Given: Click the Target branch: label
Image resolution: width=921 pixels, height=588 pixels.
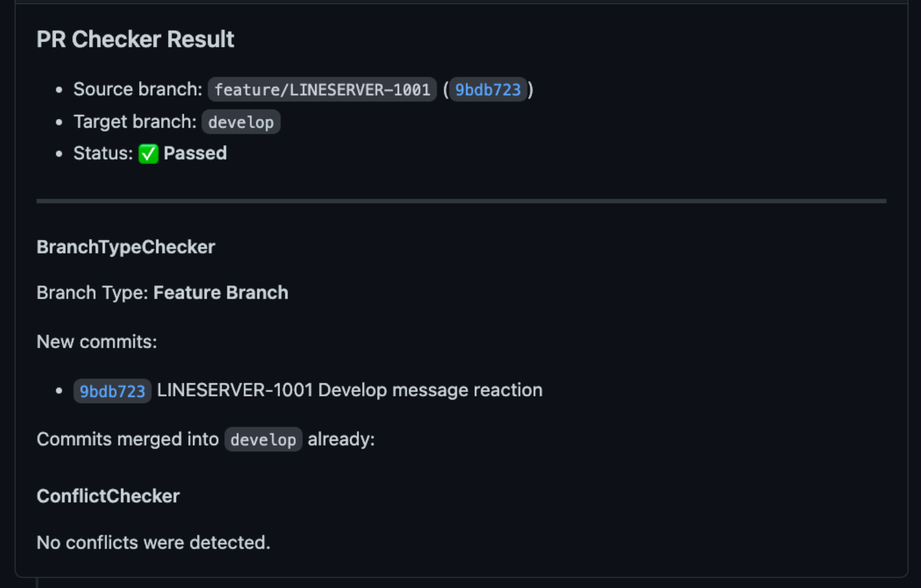Looking at the screenshot, I should tap(135, 121).
